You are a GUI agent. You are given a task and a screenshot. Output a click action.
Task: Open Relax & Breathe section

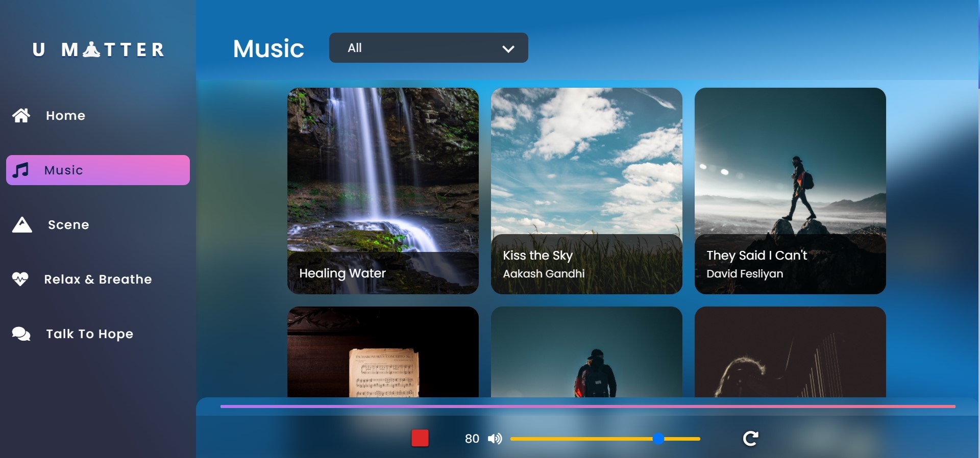pos(98,279)
